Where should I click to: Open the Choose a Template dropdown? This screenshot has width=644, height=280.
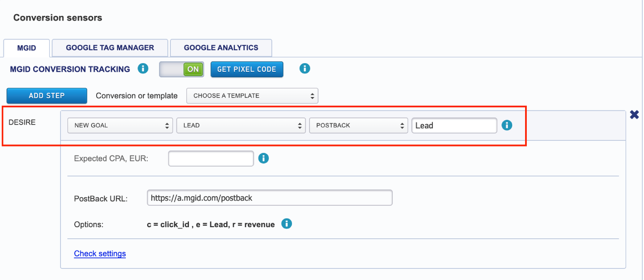(x=252, y=96)
